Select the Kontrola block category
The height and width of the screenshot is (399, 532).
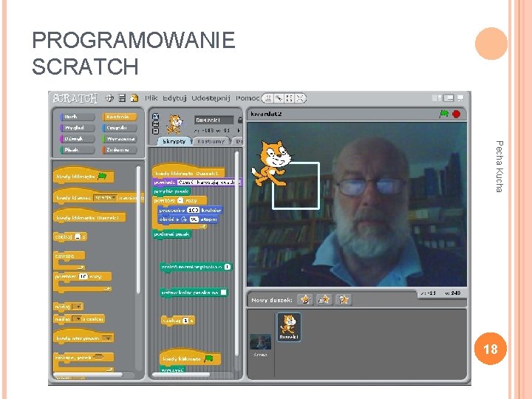(x=120, y=117)
